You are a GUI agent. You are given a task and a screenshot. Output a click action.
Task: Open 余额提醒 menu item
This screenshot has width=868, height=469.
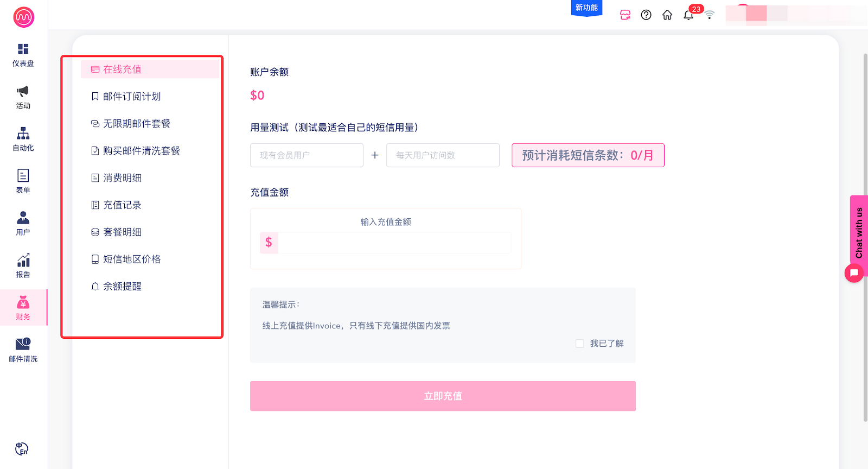(122, 287)
